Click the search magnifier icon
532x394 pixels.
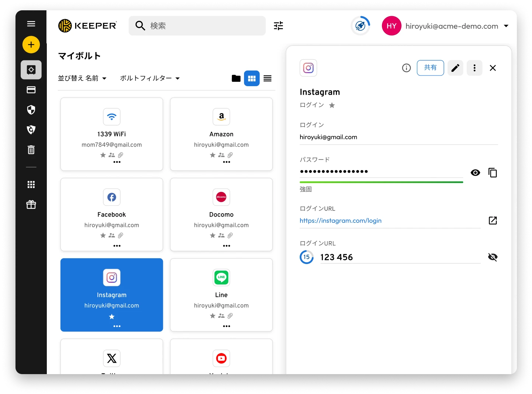coord(140,26)
